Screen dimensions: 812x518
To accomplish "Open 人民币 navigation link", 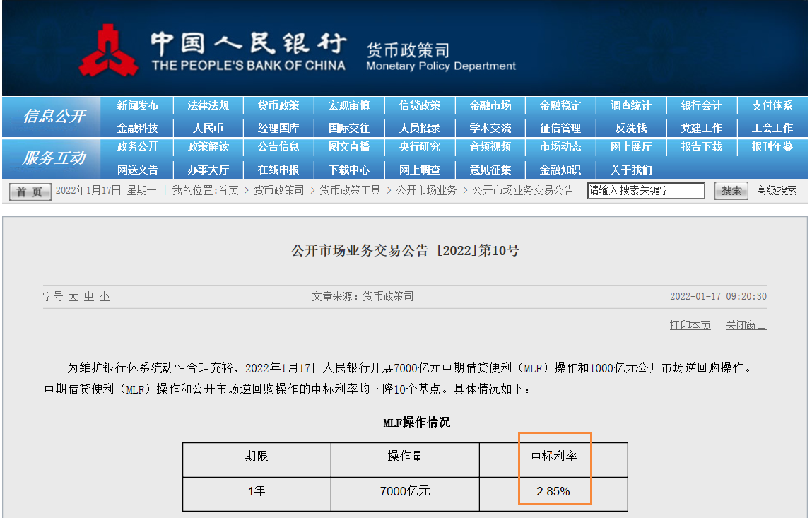I will pos(208,128).
